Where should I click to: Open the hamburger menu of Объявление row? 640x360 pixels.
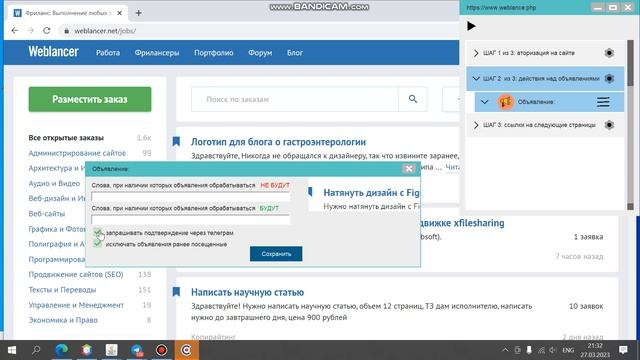point(603,102)
